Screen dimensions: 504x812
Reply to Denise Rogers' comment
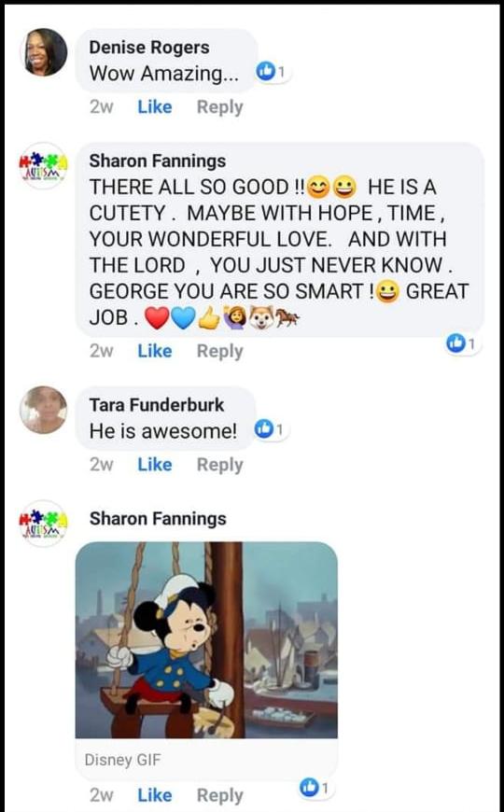(219, 107)
